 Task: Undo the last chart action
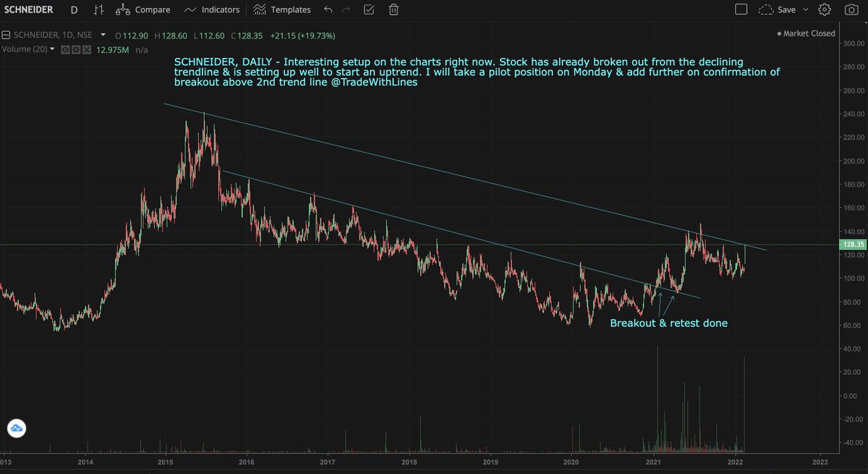[x=328, y=10]
